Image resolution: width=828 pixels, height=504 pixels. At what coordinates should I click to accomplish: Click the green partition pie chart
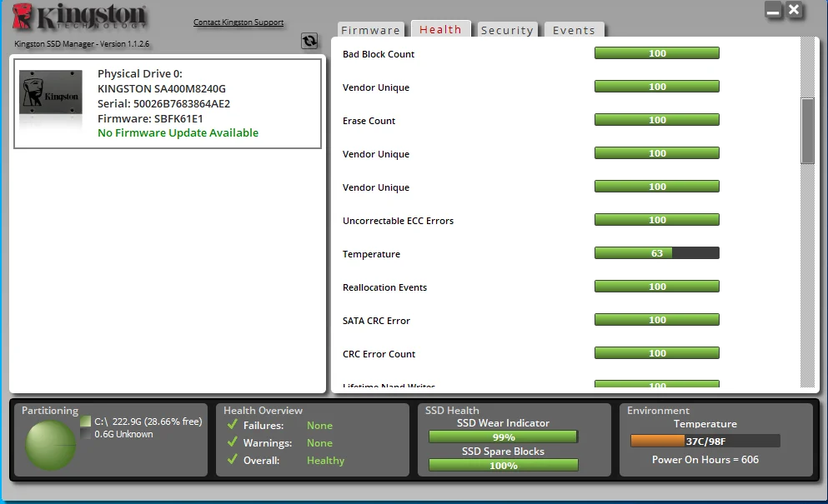51,446
